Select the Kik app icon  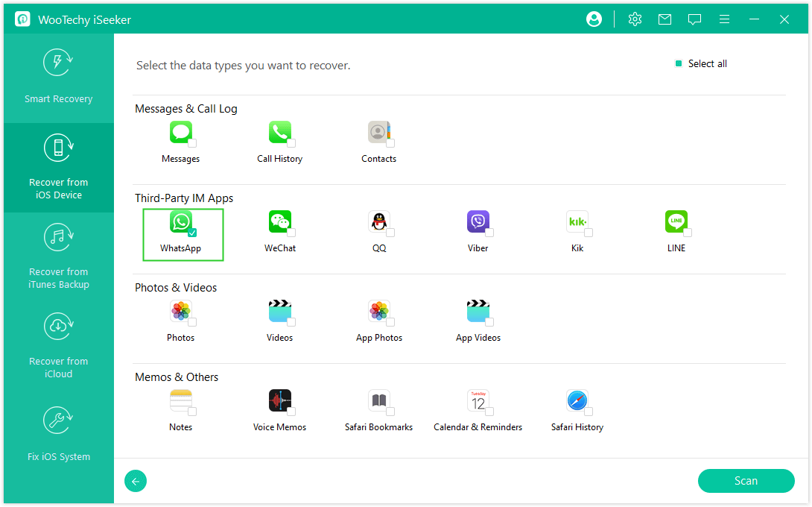click(x=577, y=221)
